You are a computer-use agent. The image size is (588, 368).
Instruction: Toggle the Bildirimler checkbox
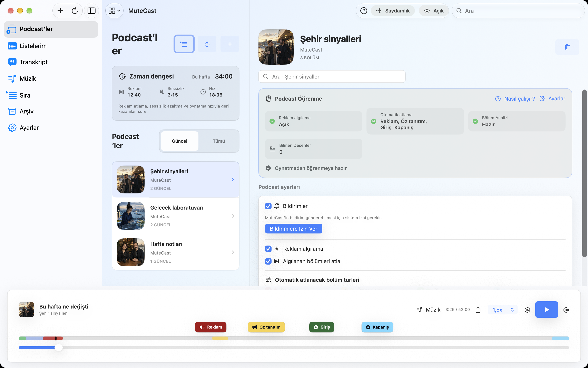coord(268,206)
